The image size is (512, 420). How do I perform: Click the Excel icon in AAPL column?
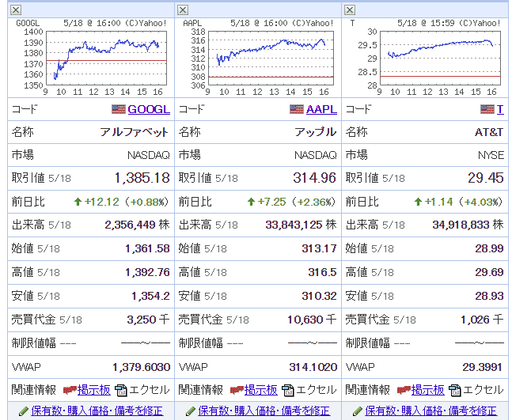(x=288, y=390)
